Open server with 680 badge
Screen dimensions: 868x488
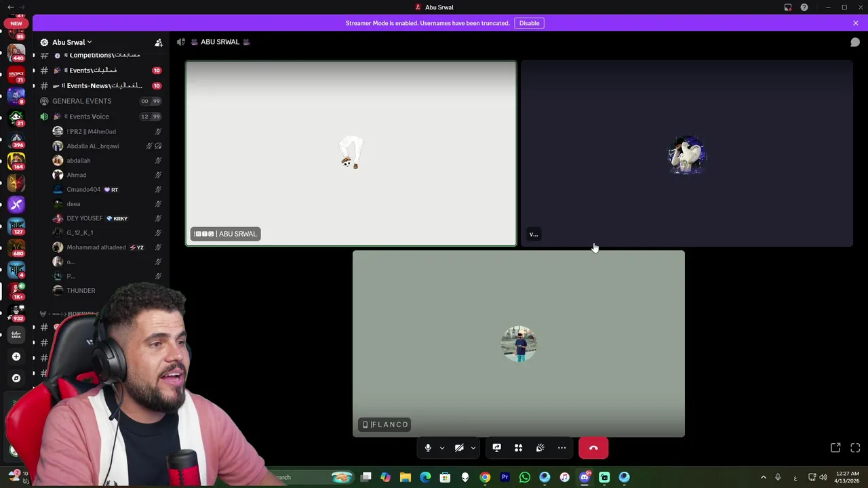[16, 248]
